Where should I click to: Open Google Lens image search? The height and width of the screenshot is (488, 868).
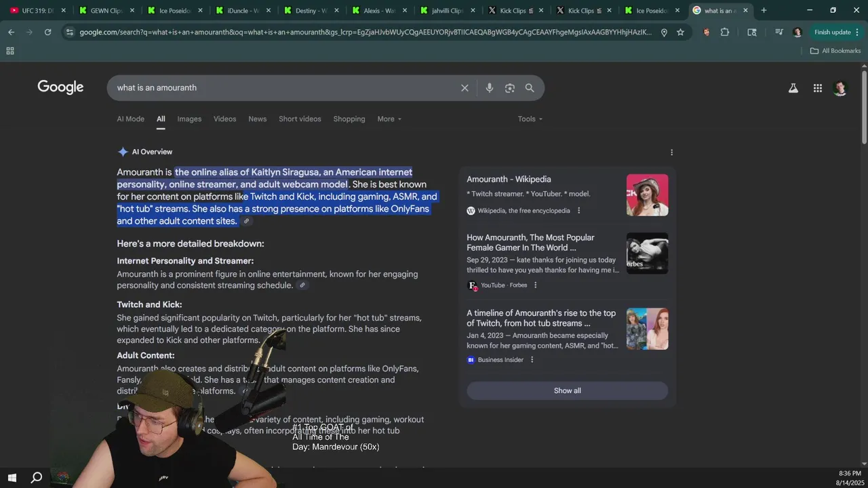pos(510,88)
